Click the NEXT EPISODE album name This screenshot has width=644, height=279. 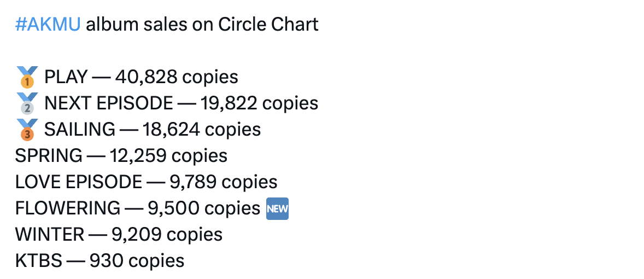[108, 103]
